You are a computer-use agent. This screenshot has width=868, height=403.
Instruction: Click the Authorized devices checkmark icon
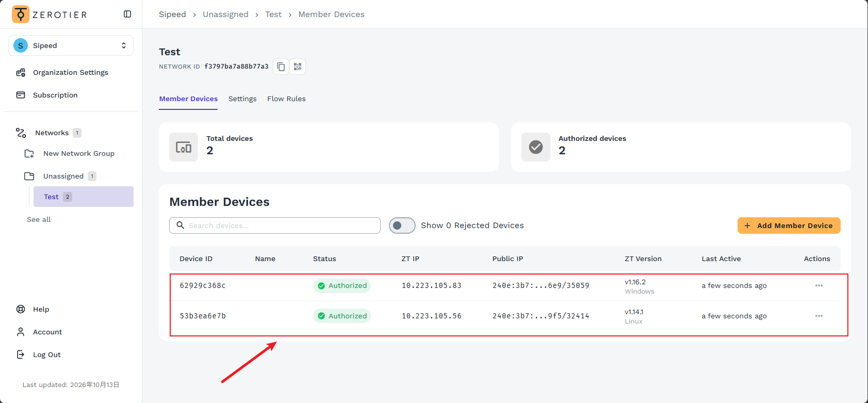[536, 147]
